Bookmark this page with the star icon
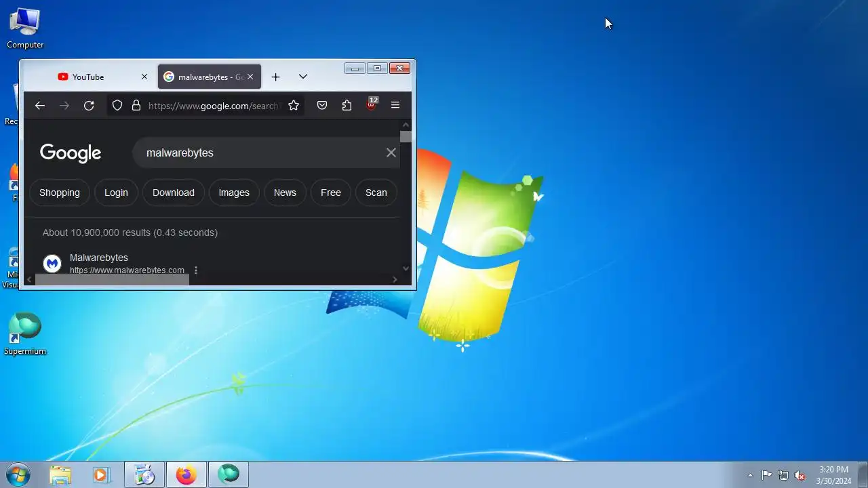Viewport: 868px width, 488px height. (x=294, y=105)
